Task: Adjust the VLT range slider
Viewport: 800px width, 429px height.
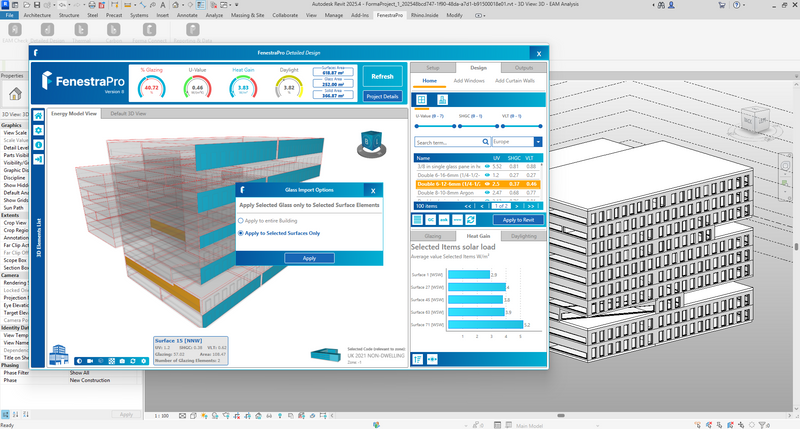Action: click(521, 126)
